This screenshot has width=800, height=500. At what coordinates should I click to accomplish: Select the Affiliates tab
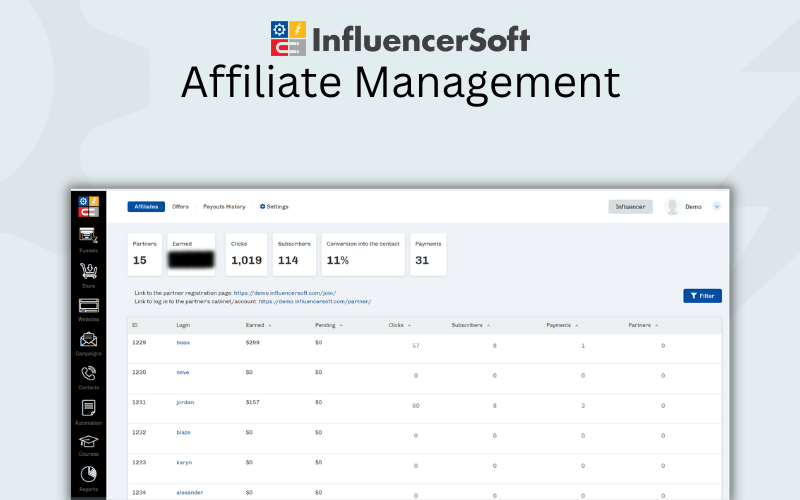[x=146, y=207]
